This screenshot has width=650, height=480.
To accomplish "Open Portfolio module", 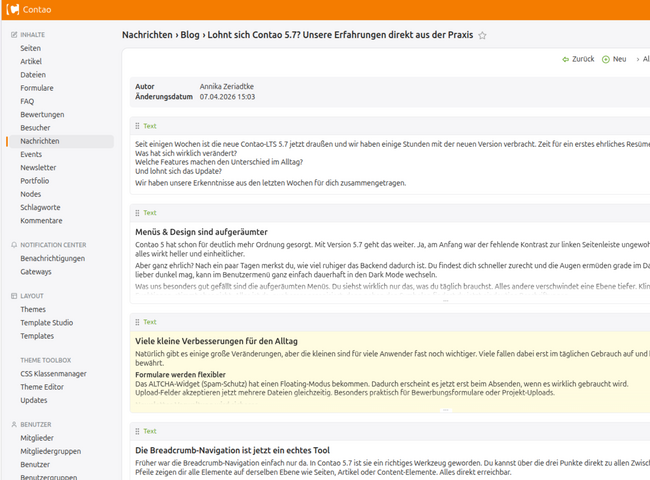I will click(35, 181).
